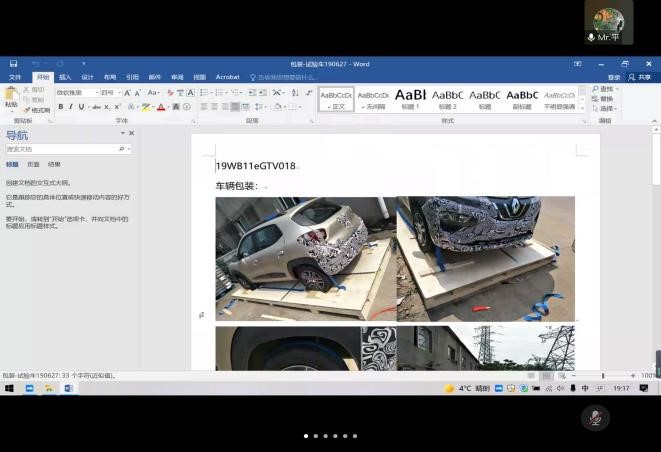Viewport: 661px width, 452px height.
Task: Click the Format Painter (格式刷) button
Action: [37, 110]
